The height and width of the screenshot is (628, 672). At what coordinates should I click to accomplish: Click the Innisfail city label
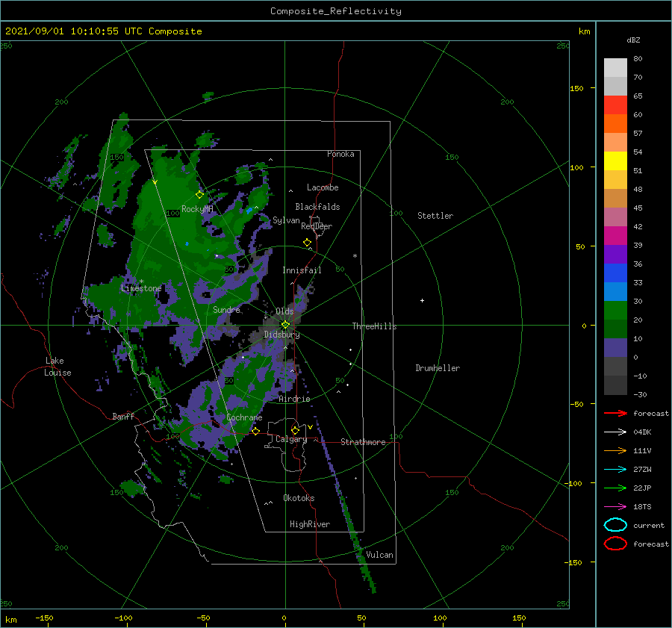pyautogui.click(x=302, y=270)
